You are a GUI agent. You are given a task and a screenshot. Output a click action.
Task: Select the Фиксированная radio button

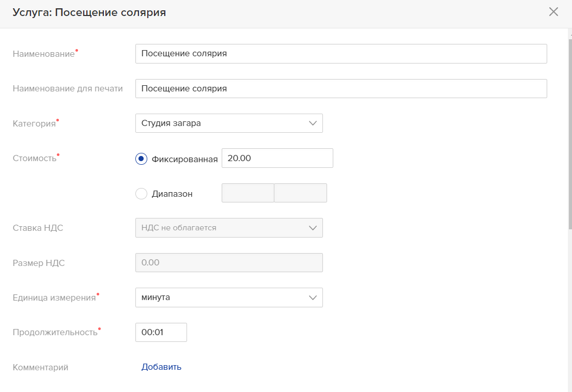142,159
